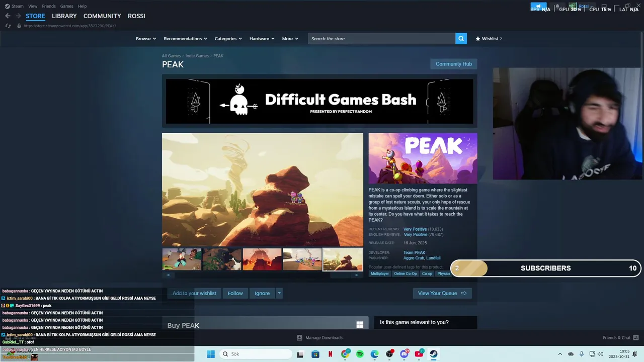Click the blue magnifier search button
Viewport: 644px width, 362px height.
pyautogui.click(x=461, y=39)
